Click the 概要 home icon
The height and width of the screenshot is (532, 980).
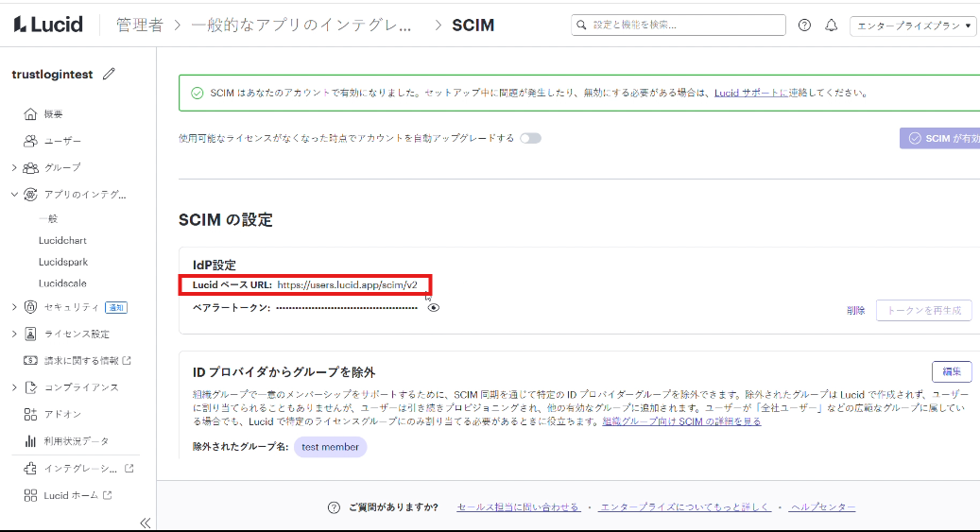point(30,113)
